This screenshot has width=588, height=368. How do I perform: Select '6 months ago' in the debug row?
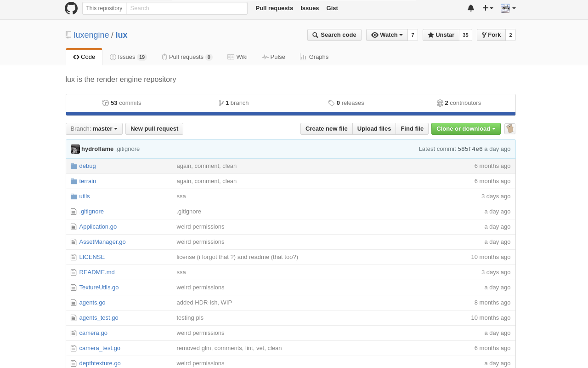pyautogui.click(x=492, y=166)
